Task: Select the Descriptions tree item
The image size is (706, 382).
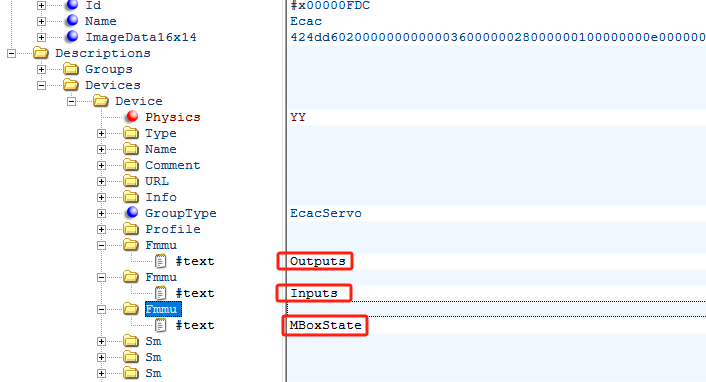Action: (x=103, y=53)
